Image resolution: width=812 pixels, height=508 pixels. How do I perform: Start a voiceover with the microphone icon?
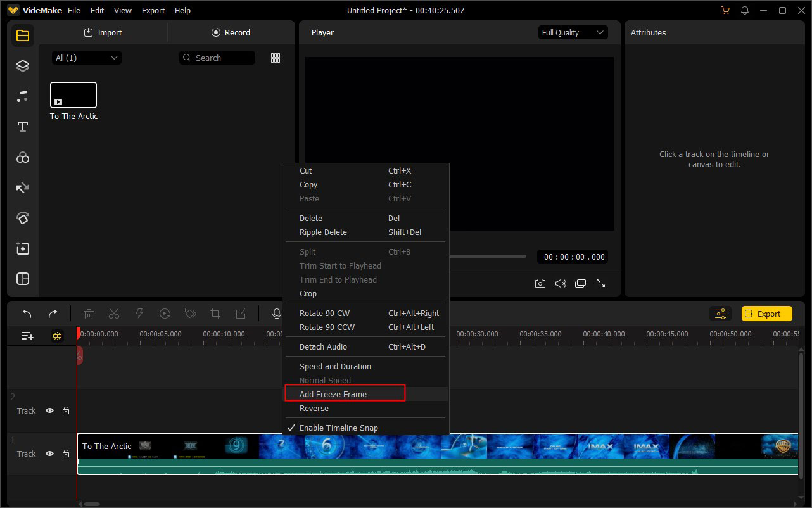(x=276, y=313)
